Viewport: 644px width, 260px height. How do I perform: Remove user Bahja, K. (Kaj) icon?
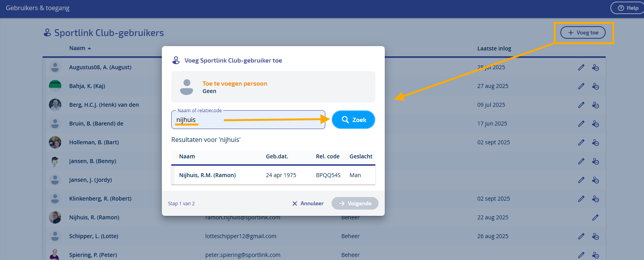click(596, 86)
